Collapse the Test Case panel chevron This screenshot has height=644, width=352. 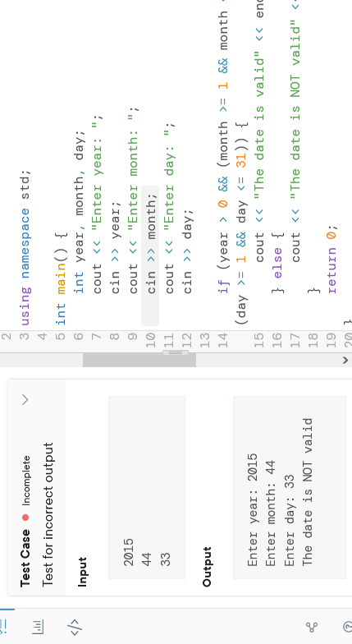(25, 399)
